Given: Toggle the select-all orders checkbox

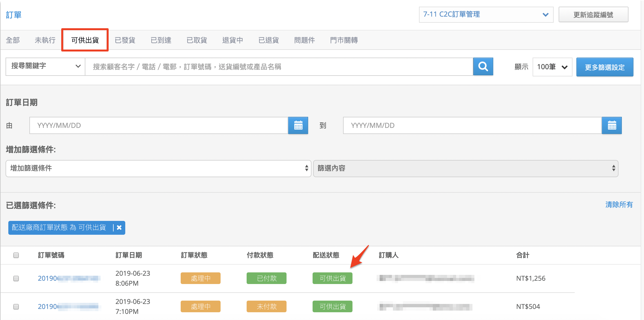Looking at the screenshot, I should coord(16,255).
